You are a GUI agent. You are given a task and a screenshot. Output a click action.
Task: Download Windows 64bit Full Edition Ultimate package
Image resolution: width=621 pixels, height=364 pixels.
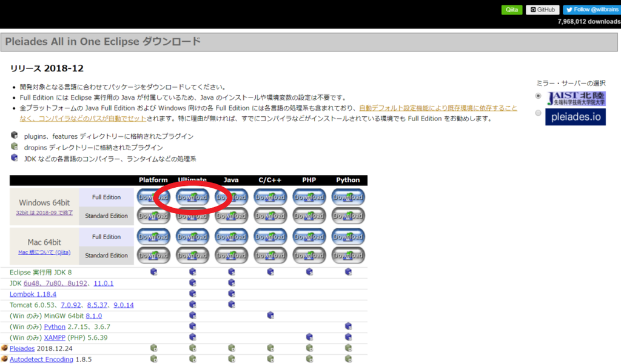coord(192,196)
